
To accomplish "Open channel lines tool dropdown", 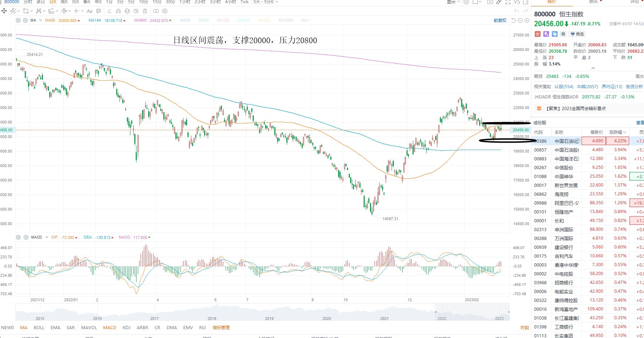I will point(57,11).
